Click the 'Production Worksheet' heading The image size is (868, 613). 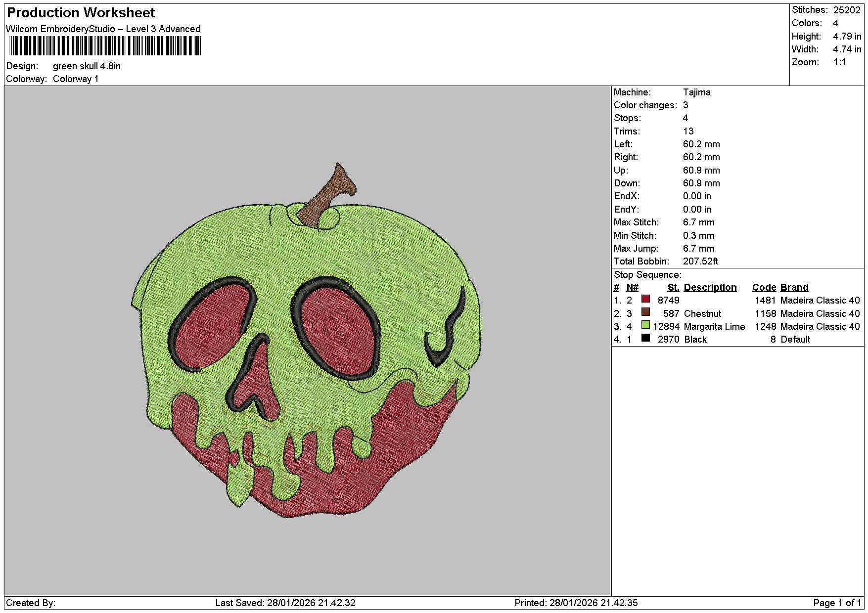pyautogui.click(x=81, y=13)
